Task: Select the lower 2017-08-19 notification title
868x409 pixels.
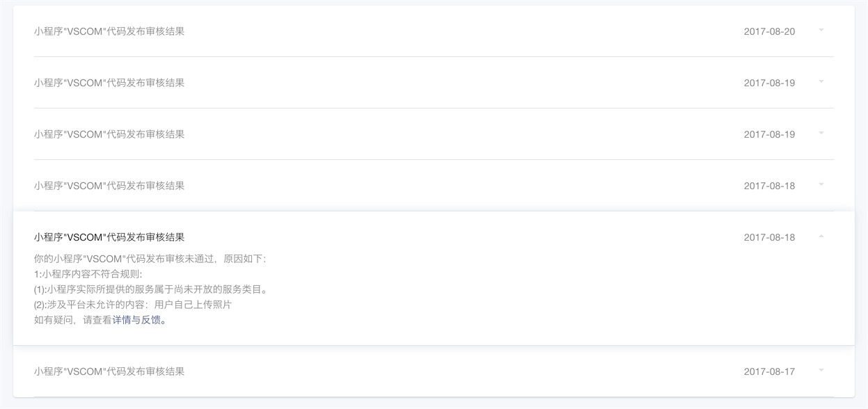Action: (x=109, y=134)
